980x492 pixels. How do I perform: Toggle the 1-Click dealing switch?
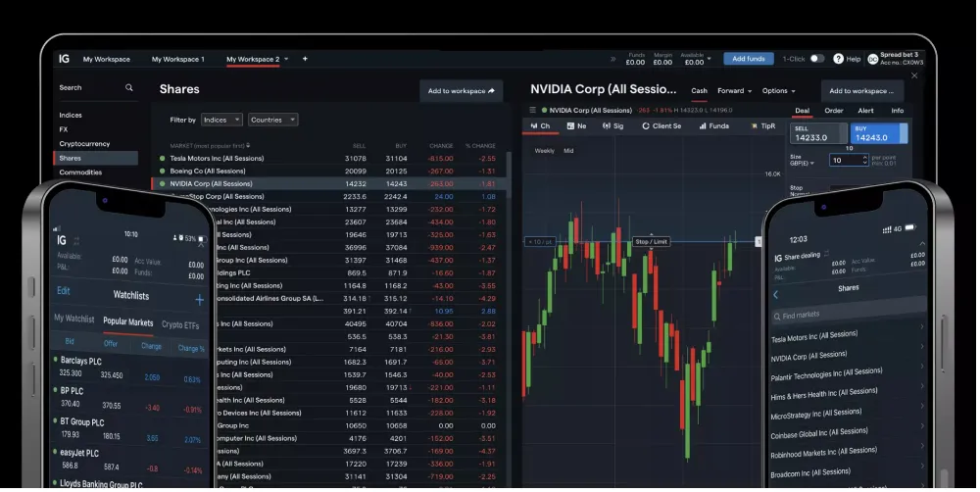coord(817,59)
